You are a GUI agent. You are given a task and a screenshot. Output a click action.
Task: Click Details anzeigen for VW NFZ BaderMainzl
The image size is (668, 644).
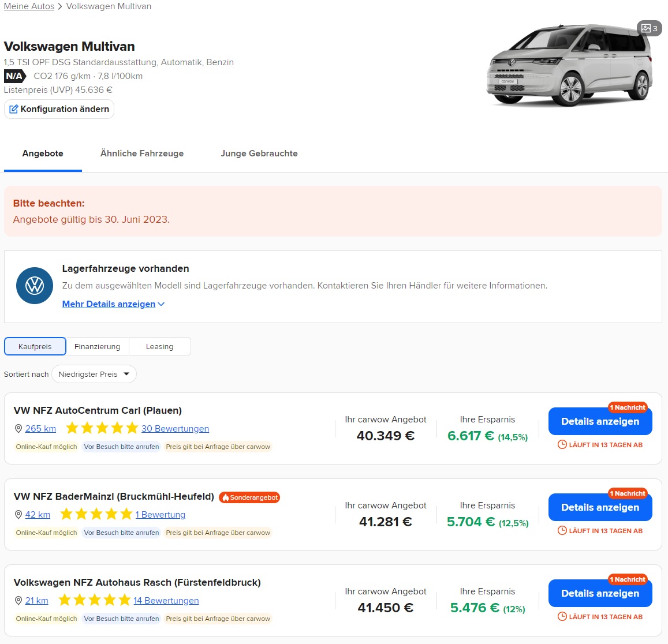600,507
